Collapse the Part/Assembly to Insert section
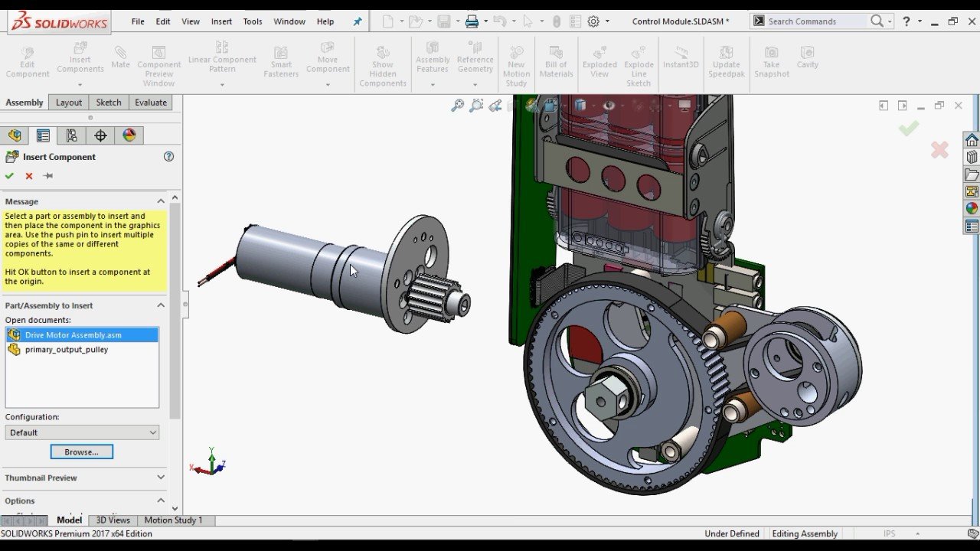The width and height of the screenshot is (980, 551). pyautogui.click(x=161, y=305)
